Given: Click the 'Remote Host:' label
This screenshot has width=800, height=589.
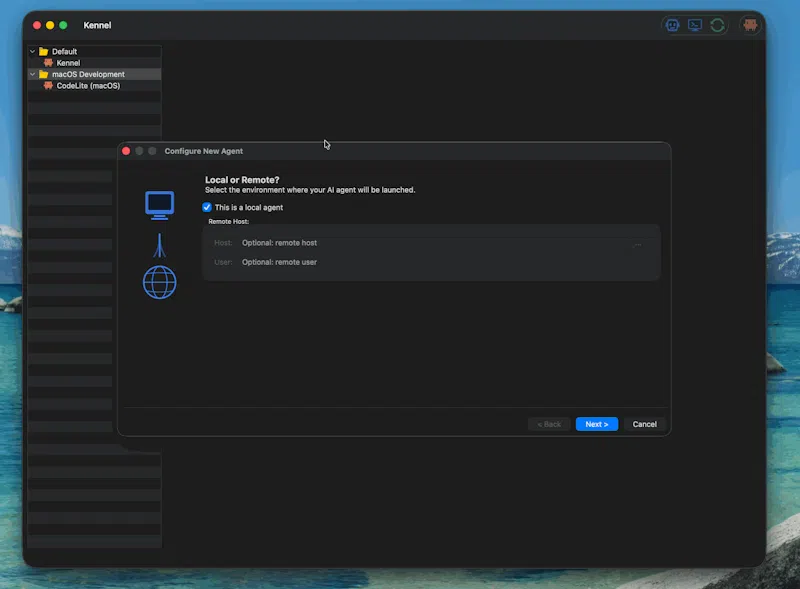Looking at the screenshot, I should (229, 222).
